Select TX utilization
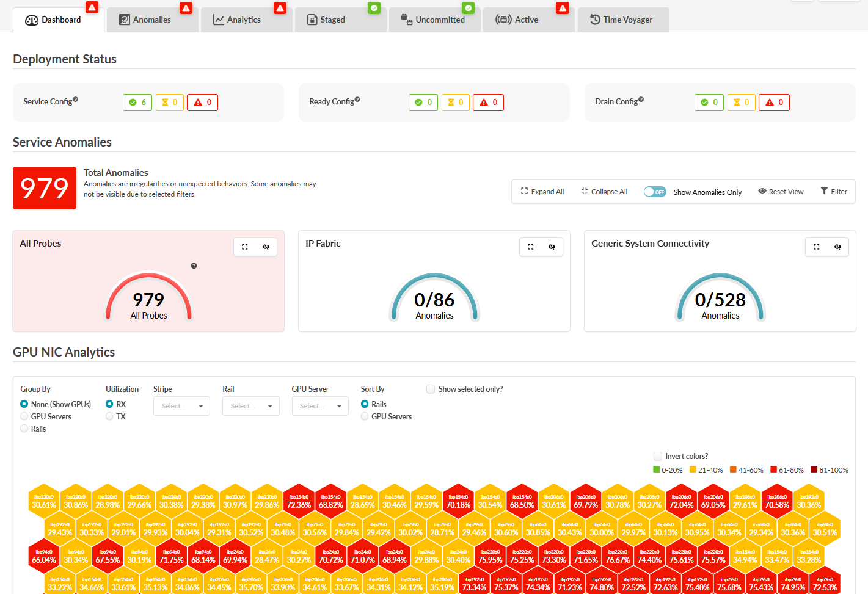Image resolution: width=868 pixels, height=594 pixels. (x=109, y=416)
